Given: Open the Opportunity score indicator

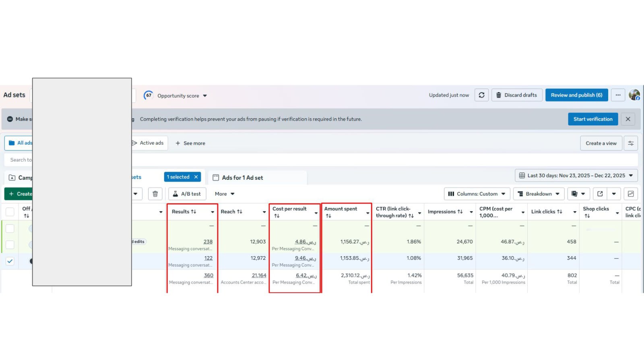Looking at the screenshot, I should point(175,95).
